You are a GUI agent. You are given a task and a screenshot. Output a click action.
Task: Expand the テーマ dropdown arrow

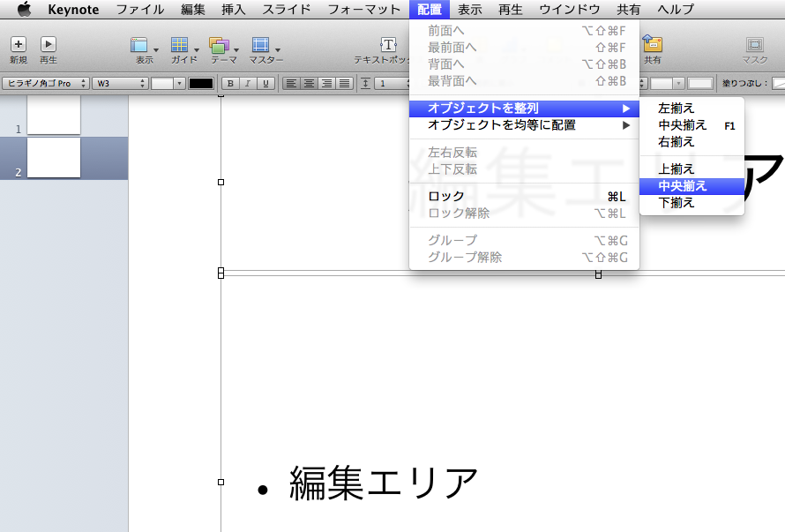(x=236, y=49)
